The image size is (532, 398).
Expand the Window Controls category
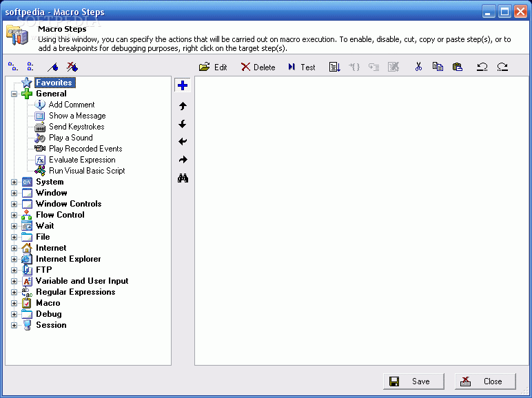click(14, 204)
